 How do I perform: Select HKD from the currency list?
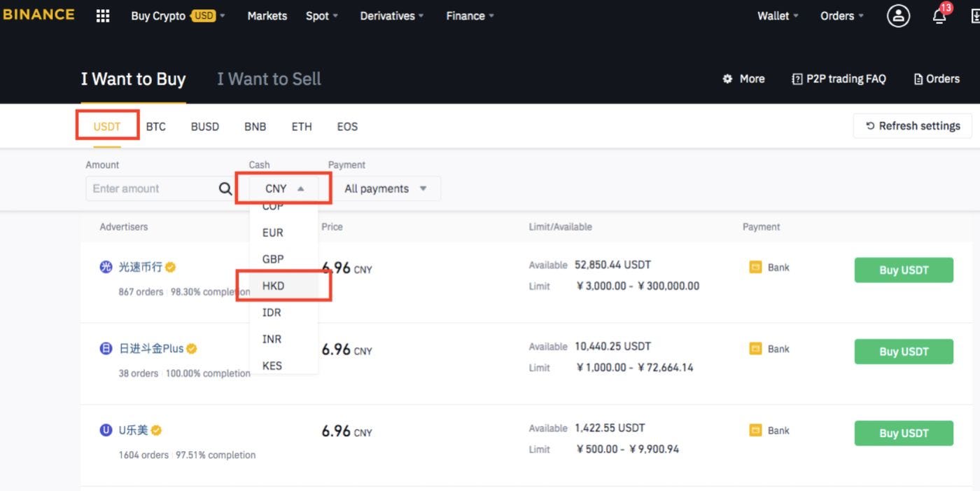pos(273,286)
